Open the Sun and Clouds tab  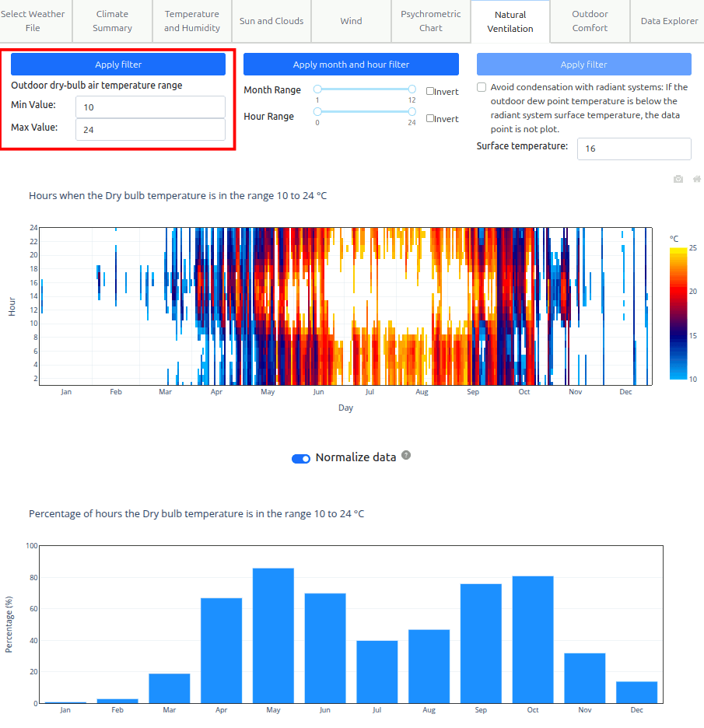coord(271,21)
